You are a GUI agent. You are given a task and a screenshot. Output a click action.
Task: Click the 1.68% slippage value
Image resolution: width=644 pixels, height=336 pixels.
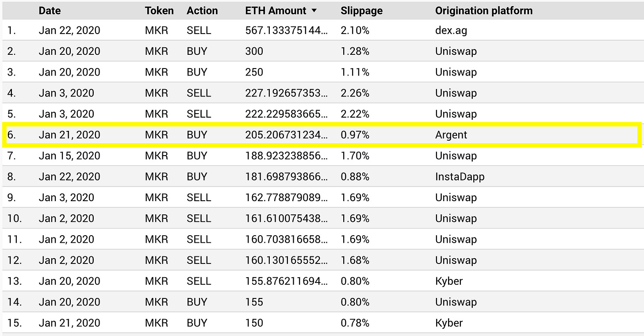355,260
